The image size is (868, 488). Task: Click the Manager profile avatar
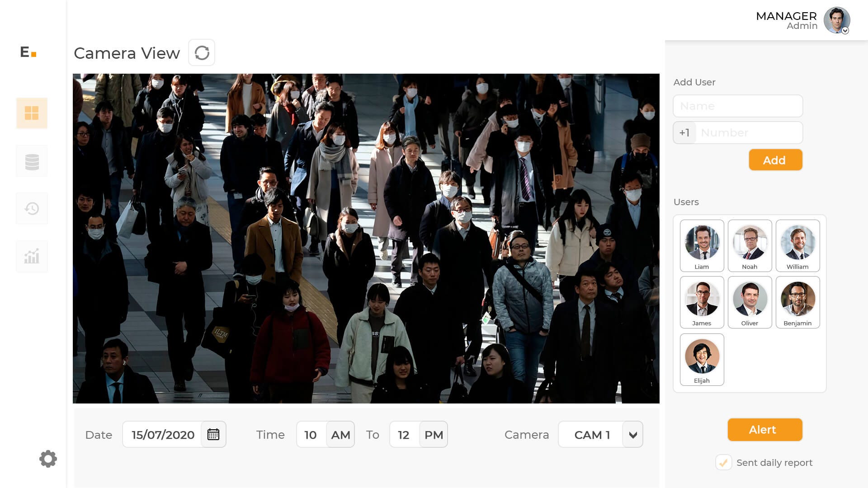[837, 20]
